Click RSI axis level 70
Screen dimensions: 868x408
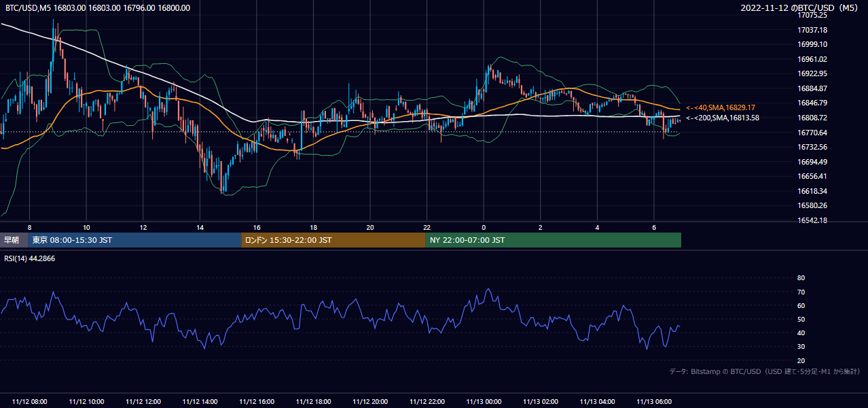click(x=801, y=292)
